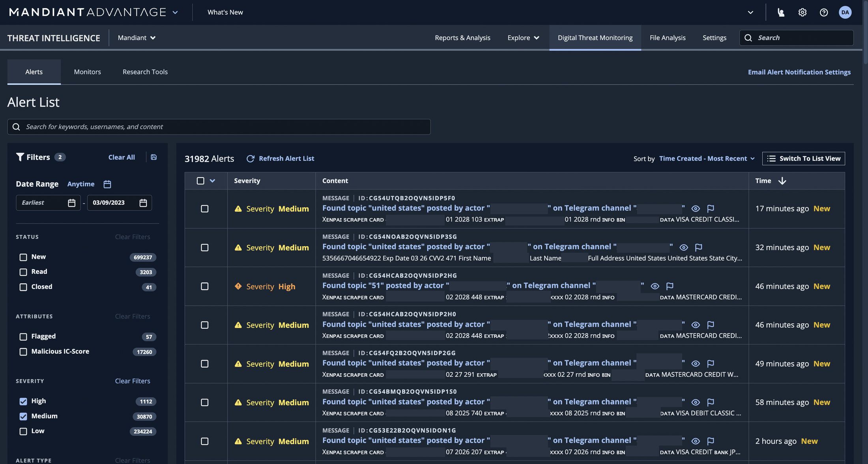Open the File Analysis section
This screenshot has height=464, width=868.
coord(668,37)
